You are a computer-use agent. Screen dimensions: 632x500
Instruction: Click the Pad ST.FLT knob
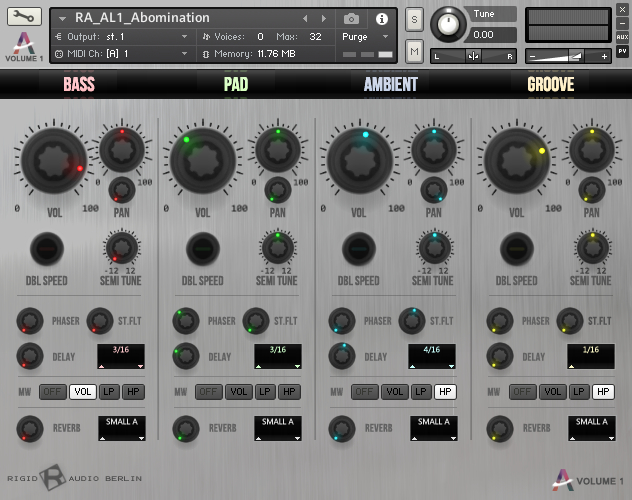click(x=256, y=321)
